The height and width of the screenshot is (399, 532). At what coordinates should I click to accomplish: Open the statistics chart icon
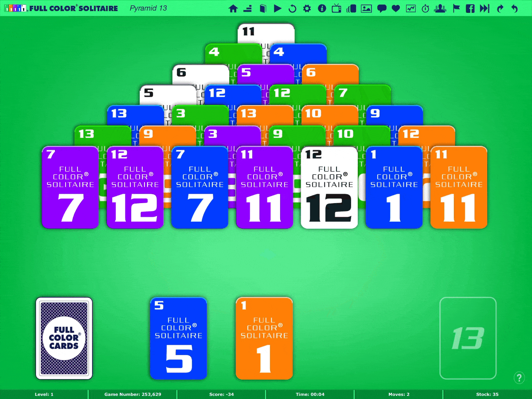pos(411,8)
